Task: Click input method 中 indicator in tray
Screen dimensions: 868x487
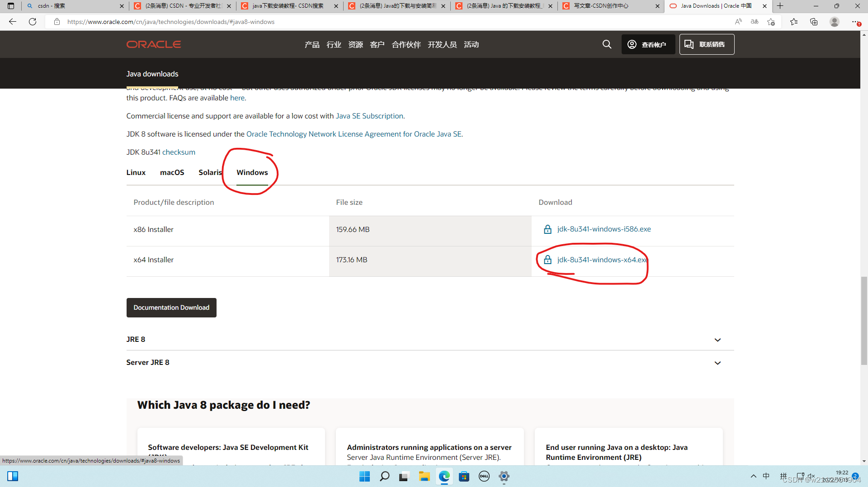Action: pyautogui.click(x=766, y=476)
